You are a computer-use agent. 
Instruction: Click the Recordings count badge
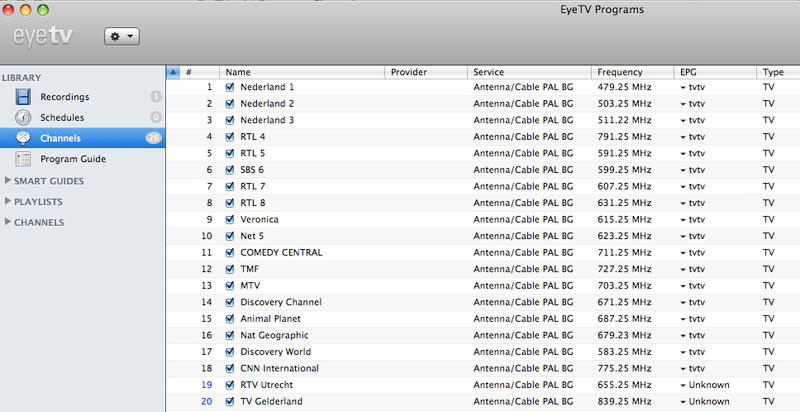[155, 97]
